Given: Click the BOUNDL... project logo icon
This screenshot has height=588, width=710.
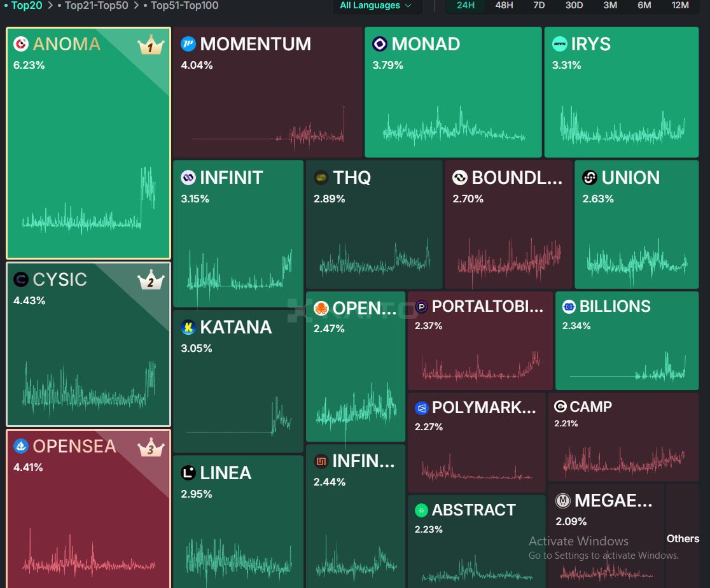Looking at the screenshot, I should click(x=459, y=178).
